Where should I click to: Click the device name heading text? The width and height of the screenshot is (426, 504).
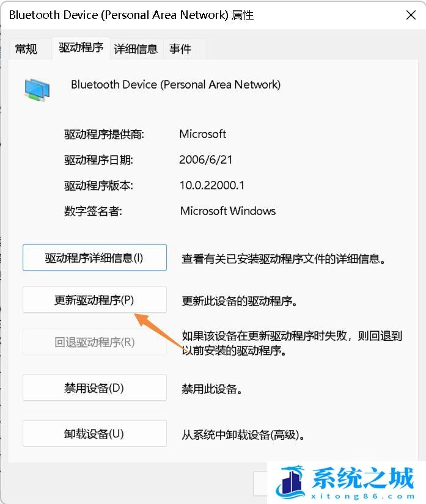click(175, 84)
